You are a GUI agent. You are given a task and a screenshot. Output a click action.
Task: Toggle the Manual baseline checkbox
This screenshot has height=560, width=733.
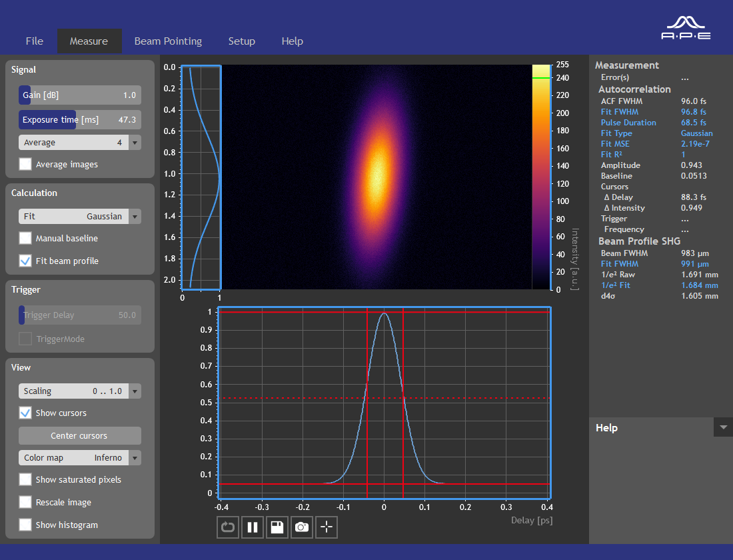[25, 238]
